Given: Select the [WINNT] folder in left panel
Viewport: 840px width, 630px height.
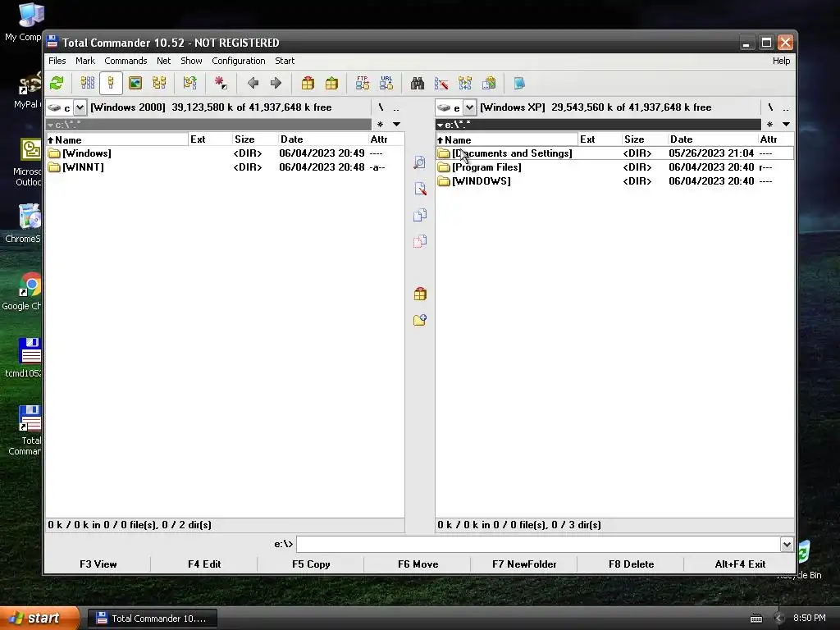Looking at the screenshot, I should (225, 167).
